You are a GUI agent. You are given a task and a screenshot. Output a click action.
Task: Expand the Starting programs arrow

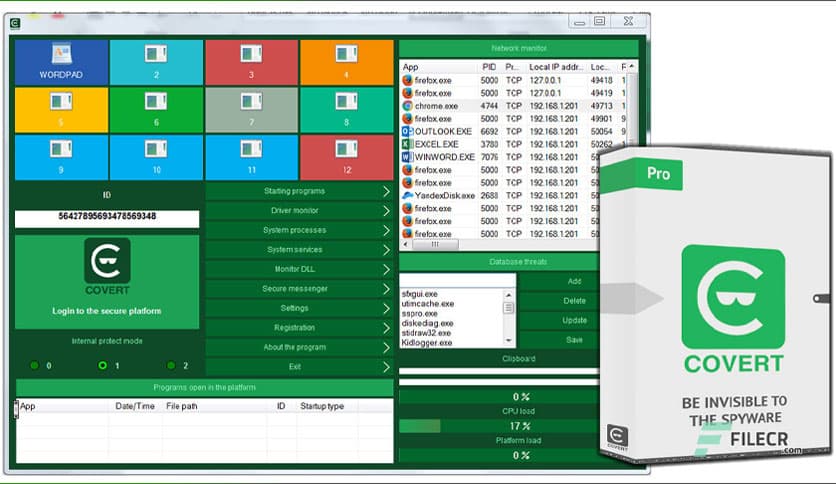click(386, 191)
